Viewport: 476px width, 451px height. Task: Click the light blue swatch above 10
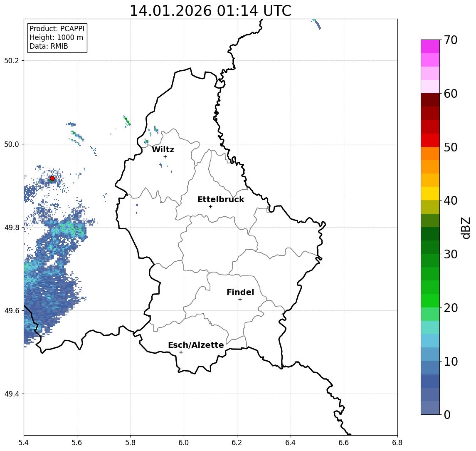click(x=430, y=354)
